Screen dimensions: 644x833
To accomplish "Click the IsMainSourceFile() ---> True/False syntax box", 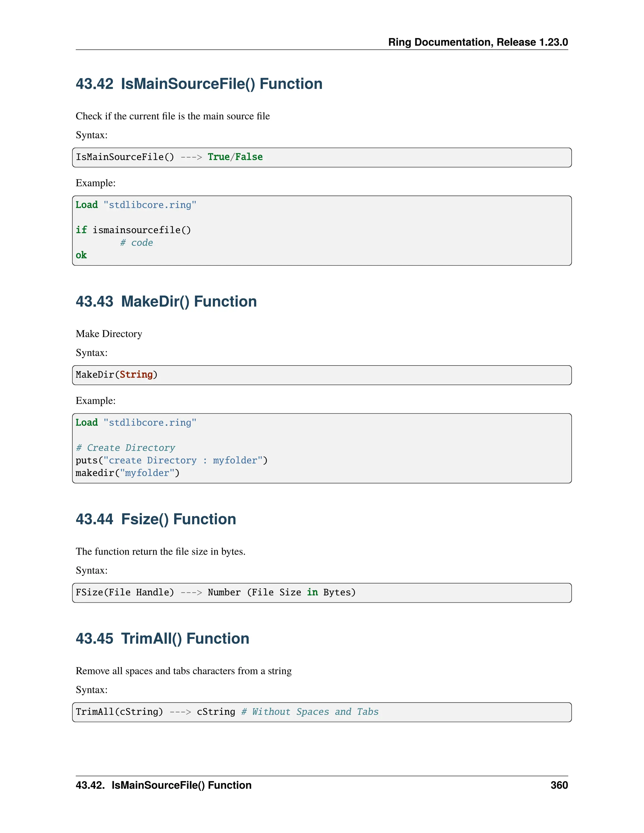I will click(x=321, y=157).
